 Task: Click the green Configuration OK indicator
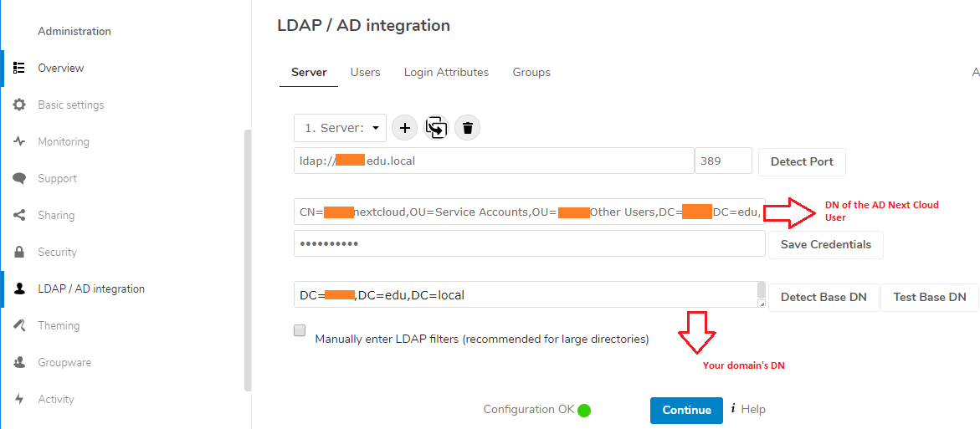click(x=584, y=411)
